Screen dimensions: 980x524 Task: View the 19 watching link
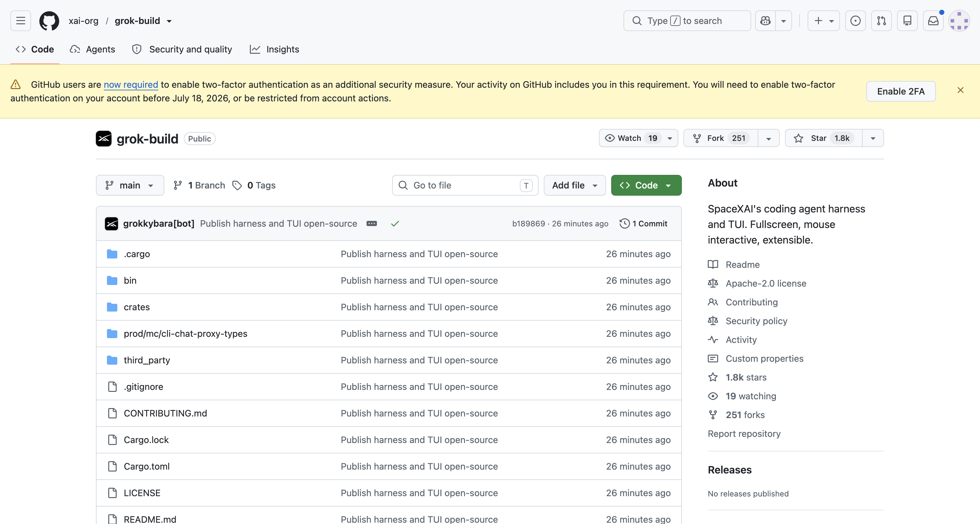(742, 396)
